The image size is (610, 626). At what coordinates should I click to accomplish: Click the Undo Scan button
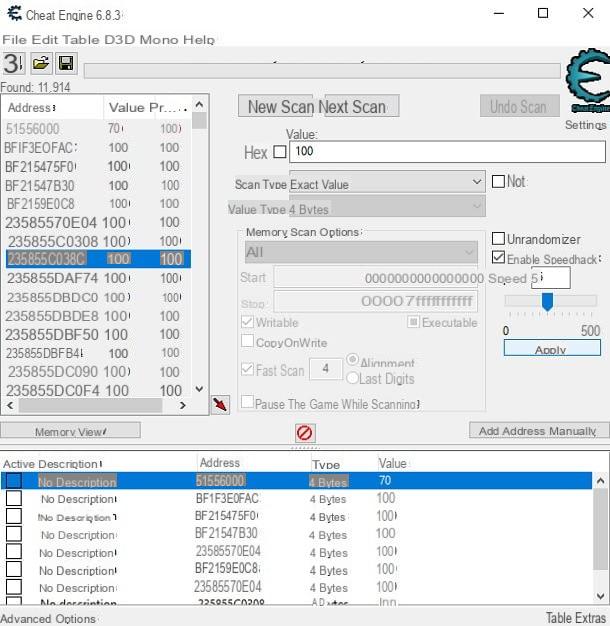pos(519,106)
